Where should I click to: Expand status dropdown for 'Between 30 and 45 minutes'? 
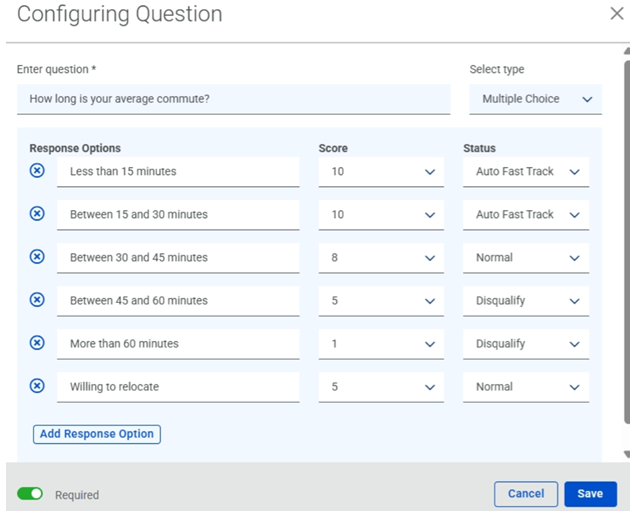[x=526, y=258]
